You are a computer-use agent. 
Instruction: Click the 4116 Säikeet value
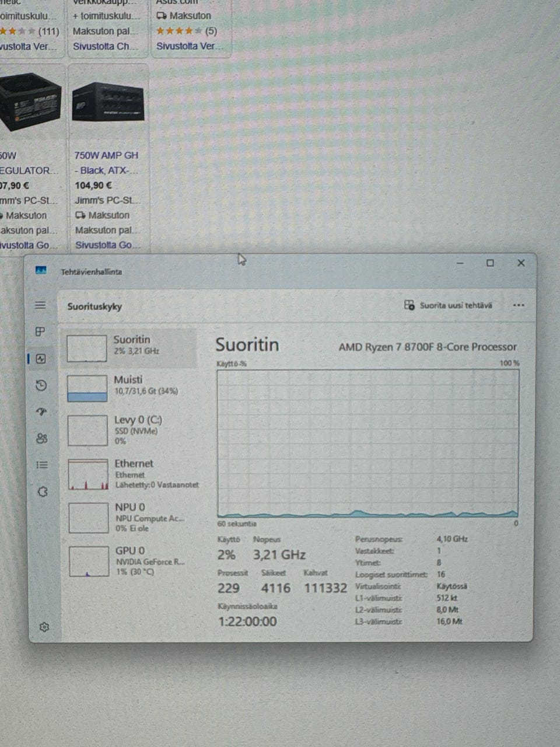(276, 588)
